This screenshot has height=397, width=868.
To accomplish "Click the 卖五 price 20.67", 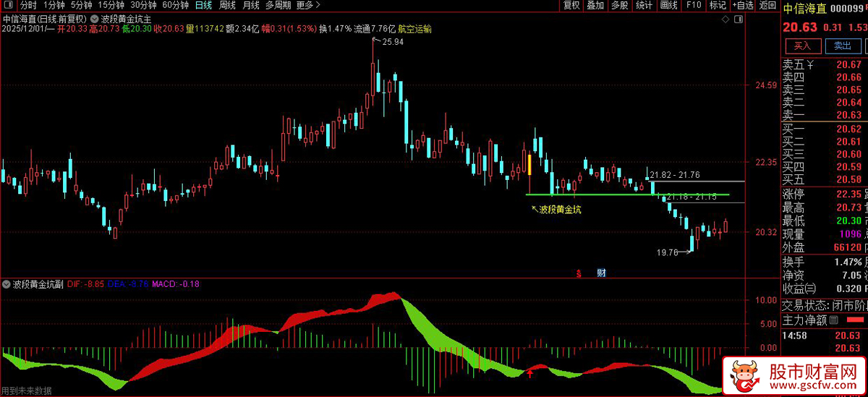I will [x=848, y=64].
